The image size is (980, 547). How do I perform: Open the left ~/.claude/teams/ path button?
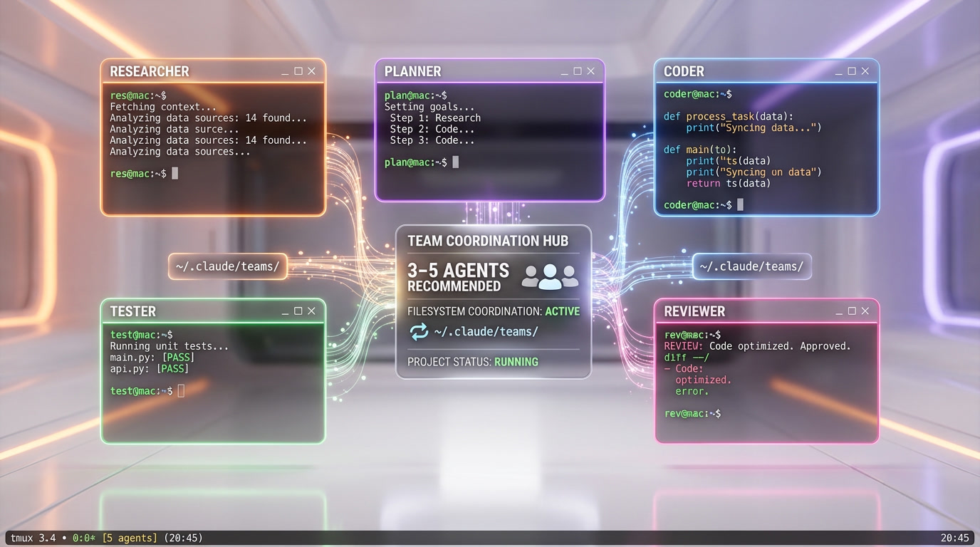click(x=227, y=266)
